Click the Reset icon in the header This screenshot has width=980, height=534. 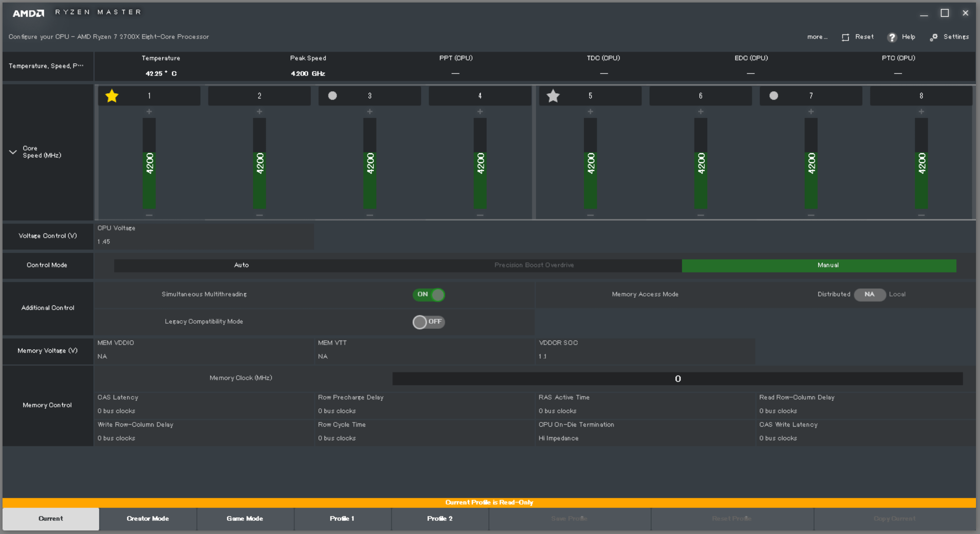(x=845, y=37)
